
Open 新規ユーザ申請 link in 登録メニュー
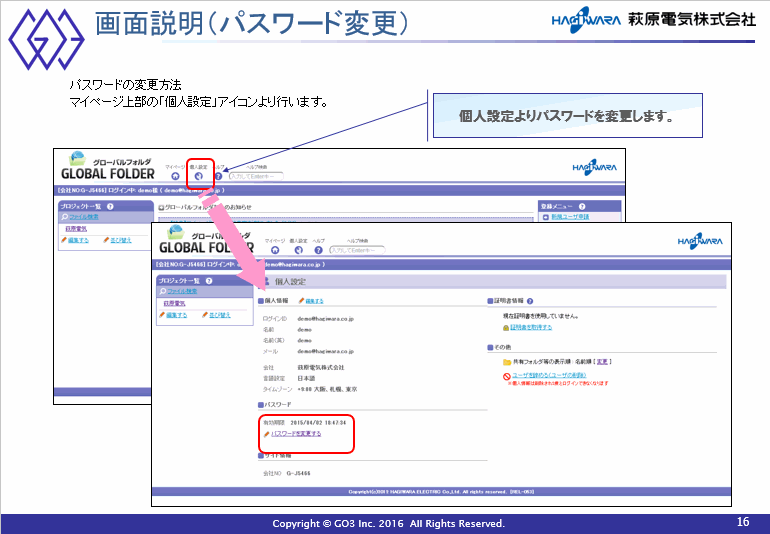click(570, 217)
